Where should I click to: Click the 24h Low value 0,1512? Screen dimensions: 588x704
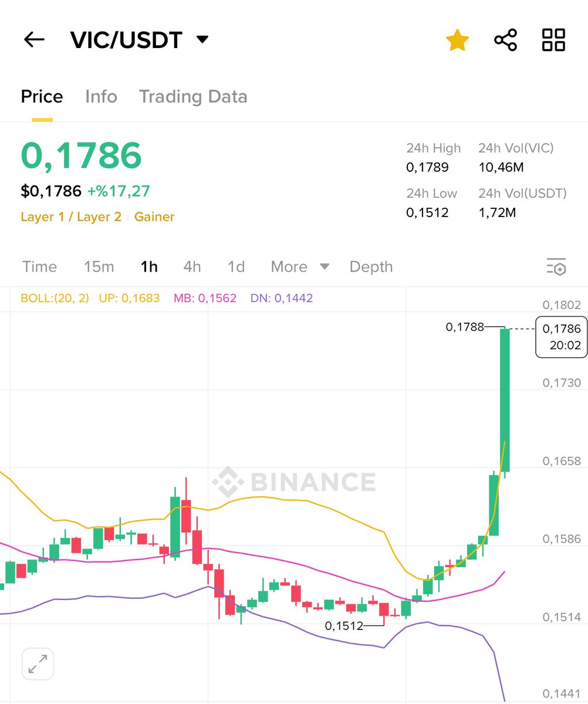click(427, 212)
